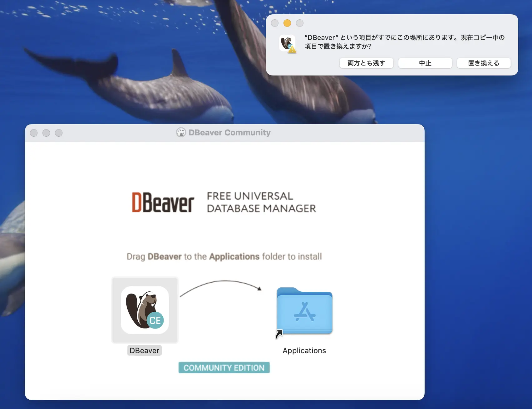
Task: Click the alias arrow badge on Applications folder
Action: point(279,334)
